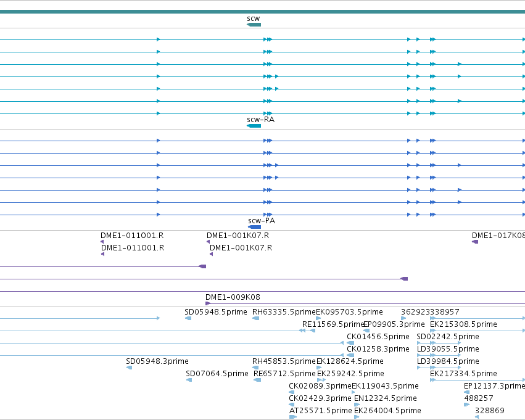Select the 328869 label

click(489, 411)
